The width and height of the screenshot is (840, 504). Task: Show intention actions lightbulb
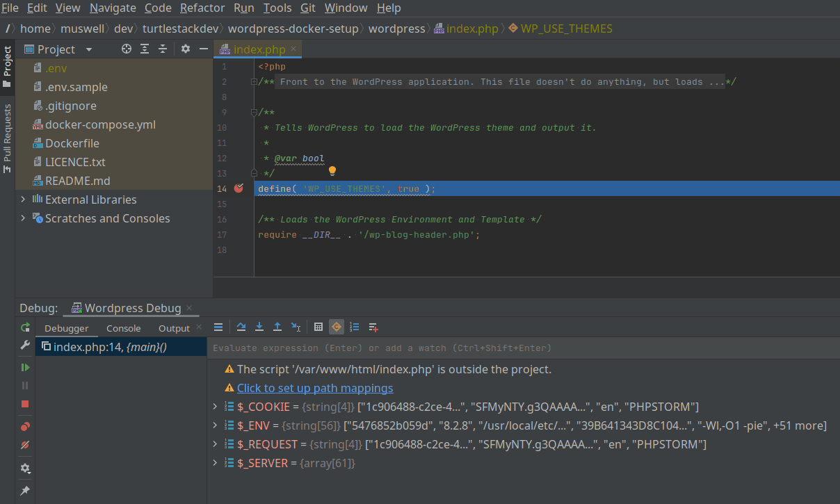click(332, 171)
